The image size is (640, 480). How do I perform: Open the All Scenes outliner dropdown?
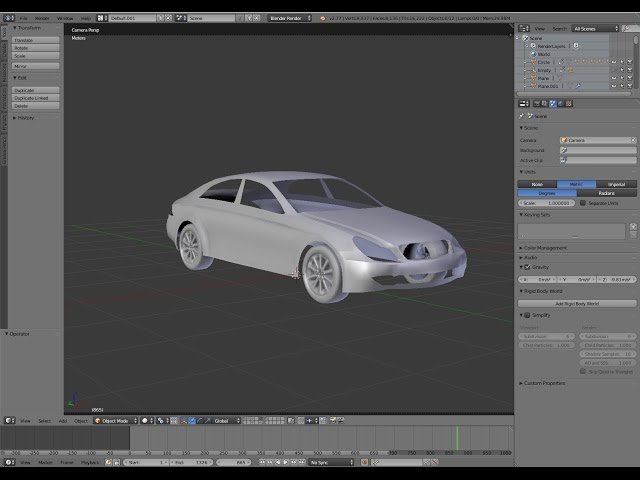[596, 29]
